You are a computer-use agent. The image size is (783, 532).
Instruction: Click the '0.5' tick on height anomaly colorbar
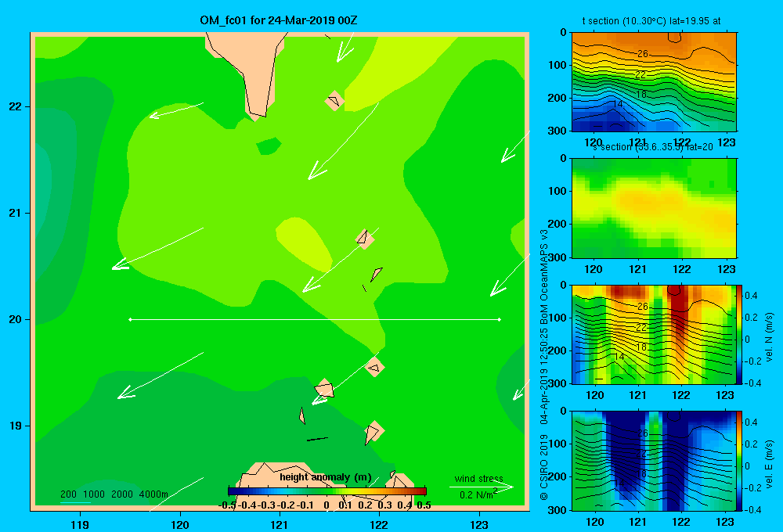click(424, 505)
